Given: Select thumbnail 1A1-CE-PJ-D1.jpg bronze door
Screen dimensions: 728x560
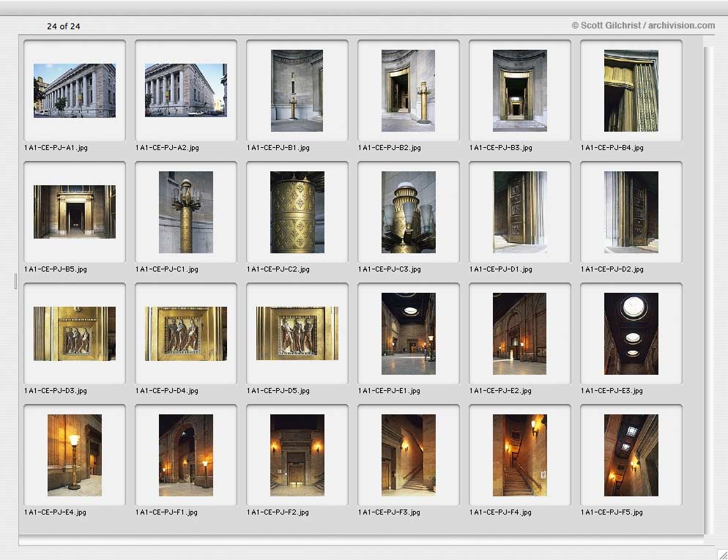Looking at the screenshot, I should click(519, 212).
